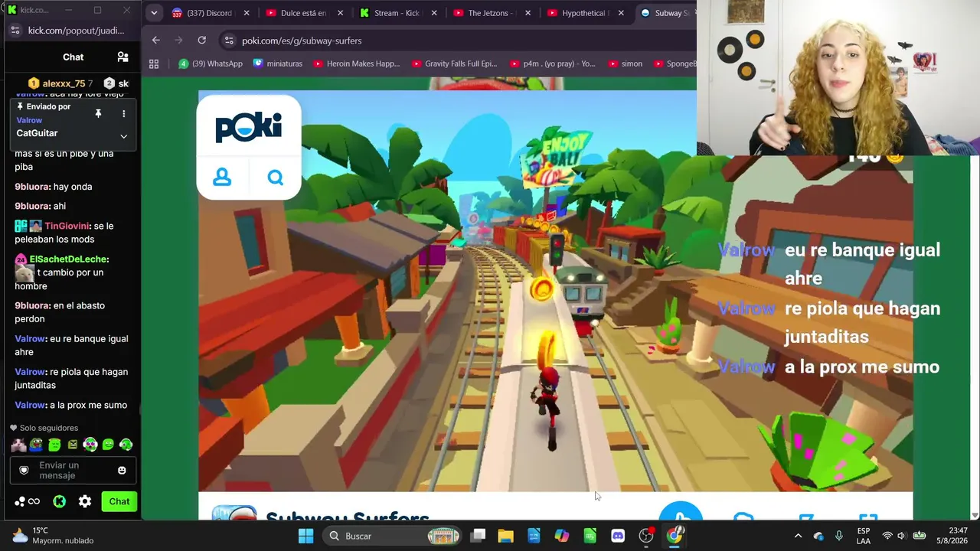Open the weather widget showing 15°C
The image size is (980, 551).
coord(53,536)
